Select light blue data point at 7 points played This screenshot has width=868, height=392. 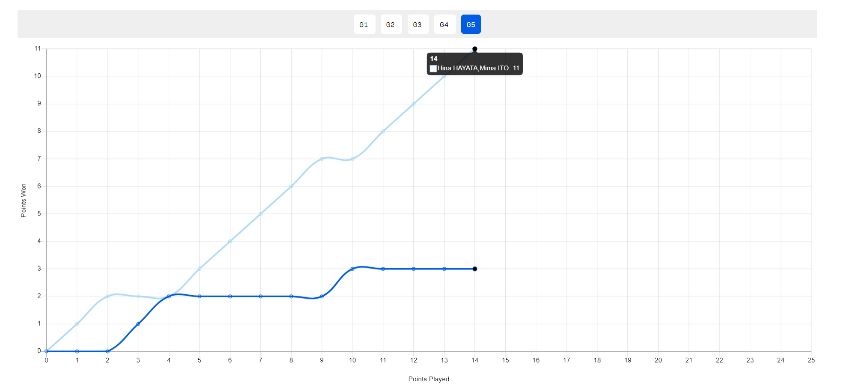tap(260, 214)
